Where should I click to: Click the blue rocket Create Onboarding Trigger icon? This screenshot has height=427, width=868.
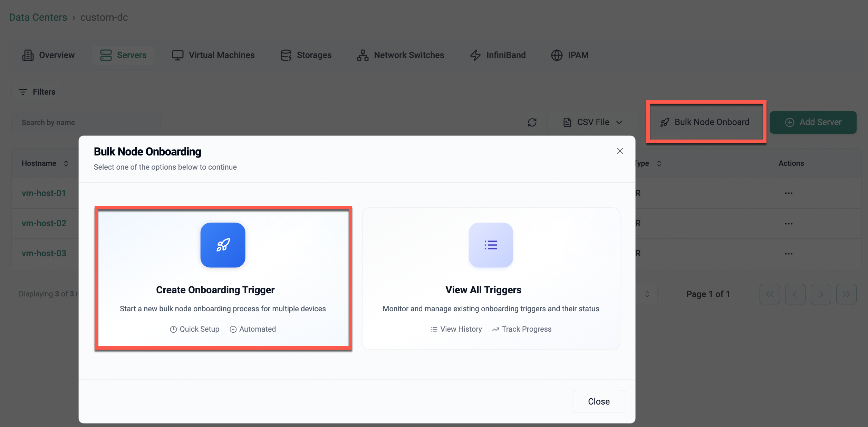point(223,245)
